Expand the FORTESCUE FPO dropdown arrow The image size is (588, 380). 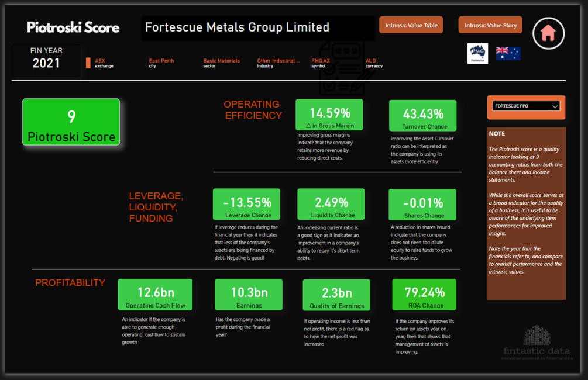[555, 106]
